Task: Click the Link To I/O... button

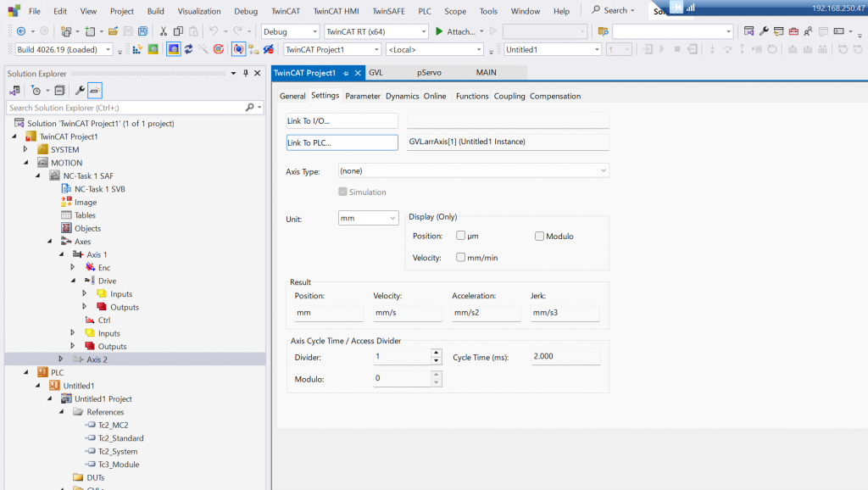Action: [x=342, y=120]
